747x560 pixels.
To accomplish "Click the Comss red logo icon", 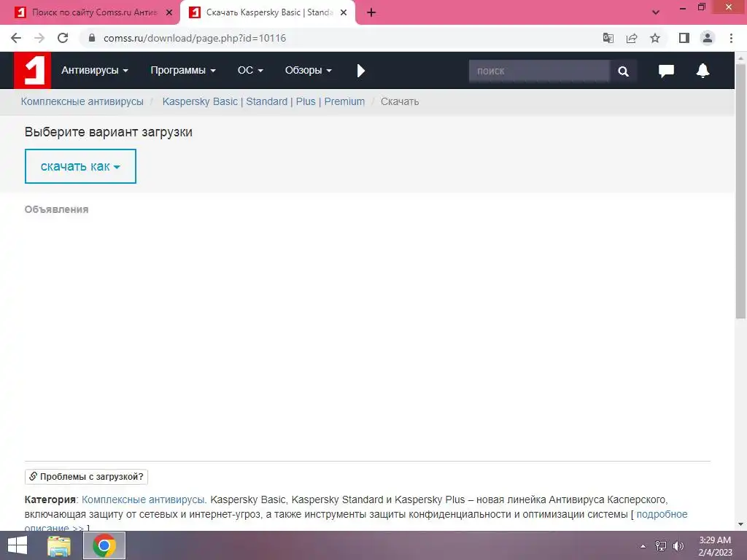I will (x=32, y=71).
